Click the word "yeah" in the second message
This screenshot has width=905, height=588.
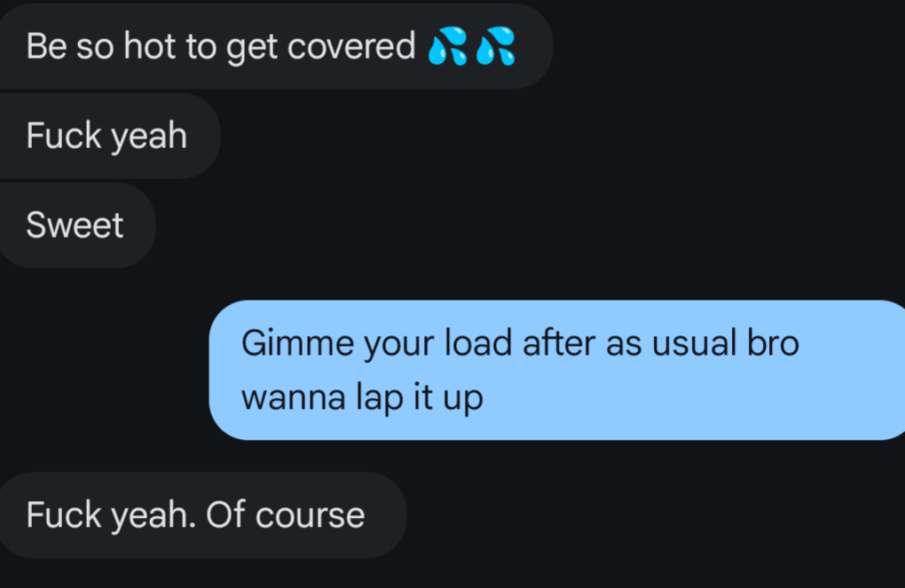tap(149, 137)
